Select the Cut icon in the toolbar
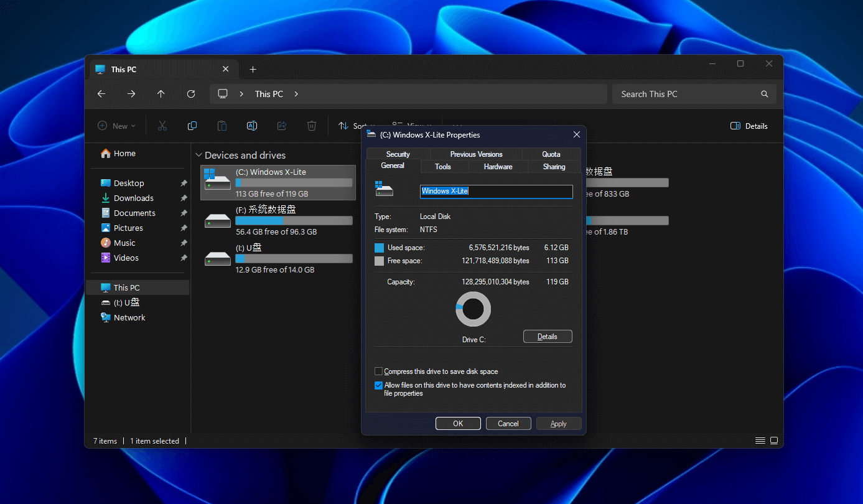863x504 pixels. (x=162, y=125)
